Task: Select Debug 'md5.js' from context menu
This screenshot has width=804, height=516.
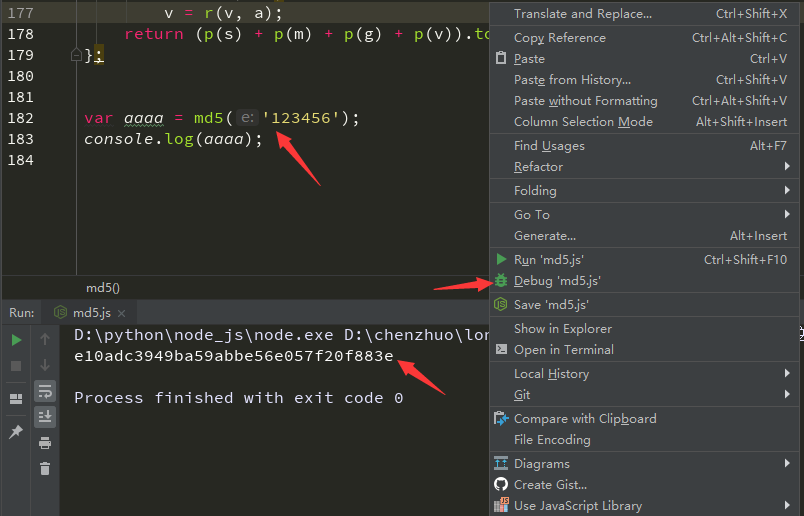Action: 557,281
